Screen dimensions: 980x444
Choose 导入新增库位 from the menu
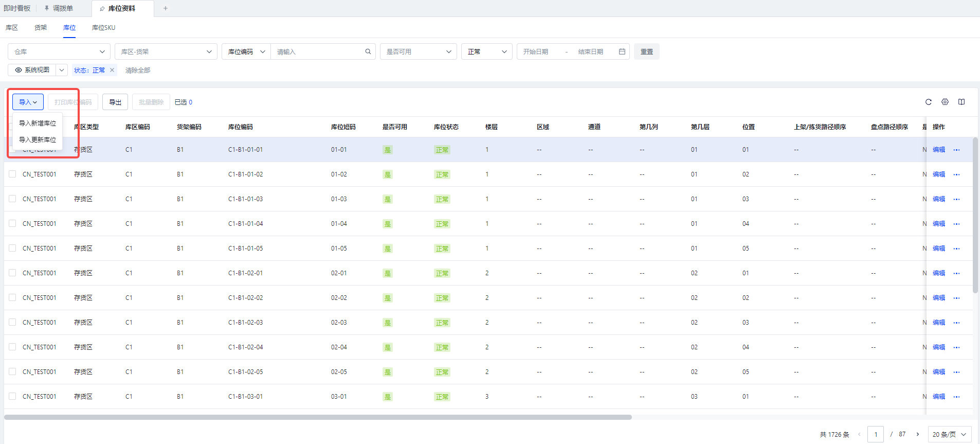(x=38, y=123)
